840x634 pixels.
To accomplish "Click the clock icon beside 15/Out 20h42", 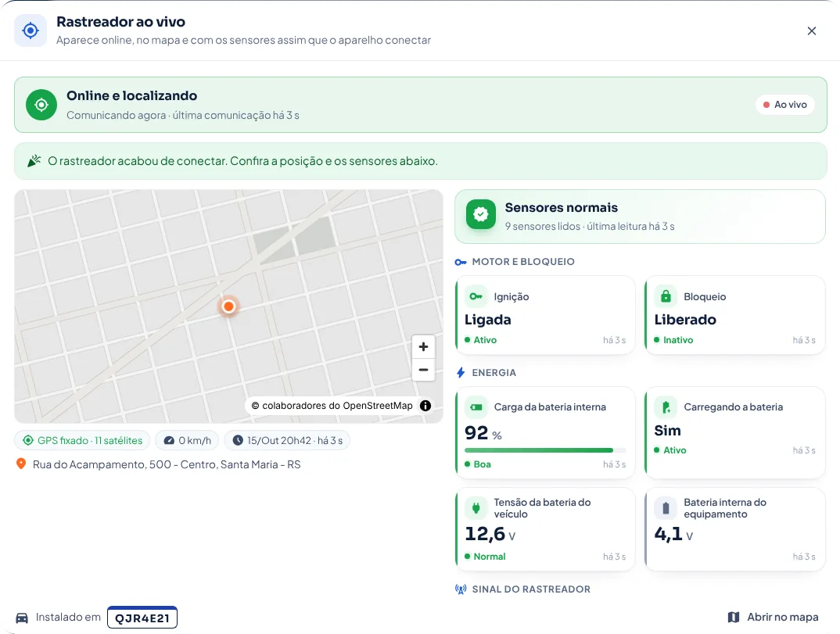I will 237,440.
